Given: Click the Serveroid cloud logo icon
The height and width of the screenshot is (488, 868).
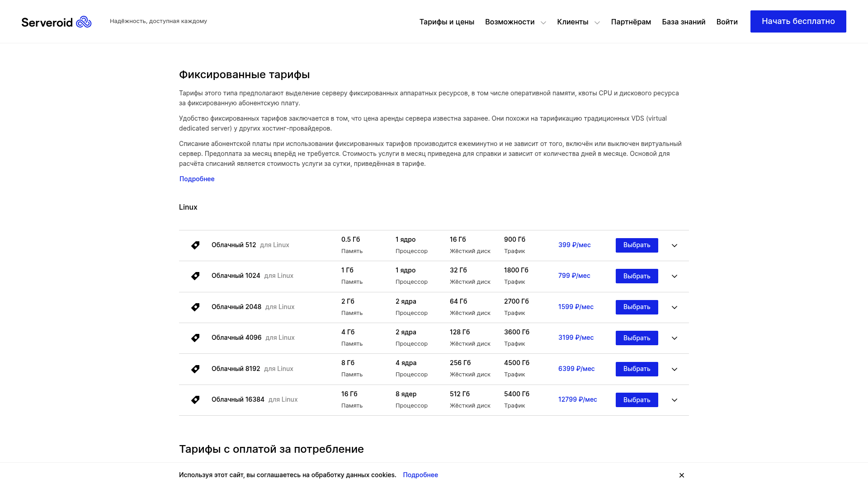Looking at the screenshot, I should click(x=84, y=22).
